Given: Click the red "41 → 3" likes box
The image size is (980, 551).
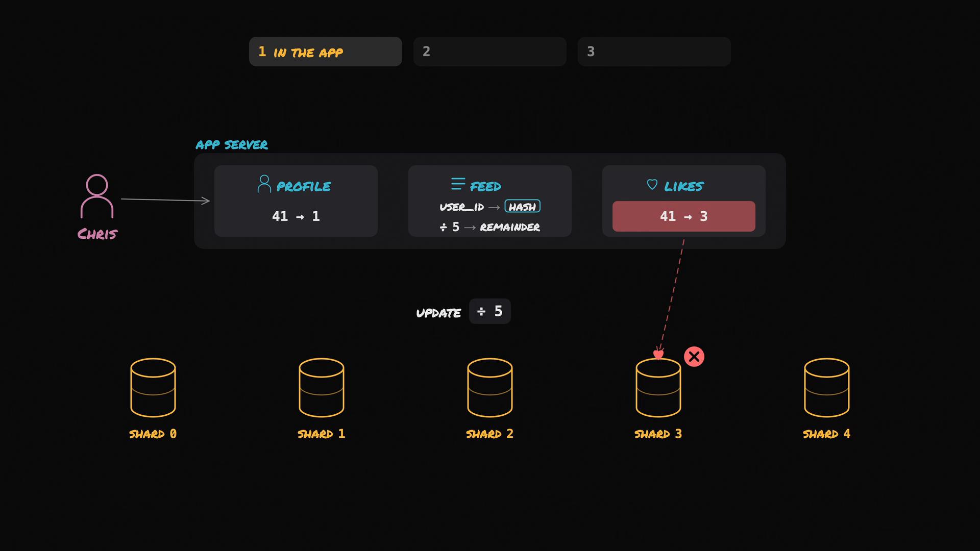Looking at the screenshot, I should tap(684, 216).
